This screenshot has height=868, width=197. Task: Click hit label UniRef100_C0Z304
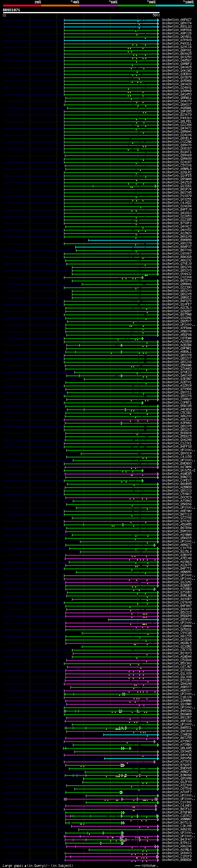pyautogui.click(x=176, y=277)
